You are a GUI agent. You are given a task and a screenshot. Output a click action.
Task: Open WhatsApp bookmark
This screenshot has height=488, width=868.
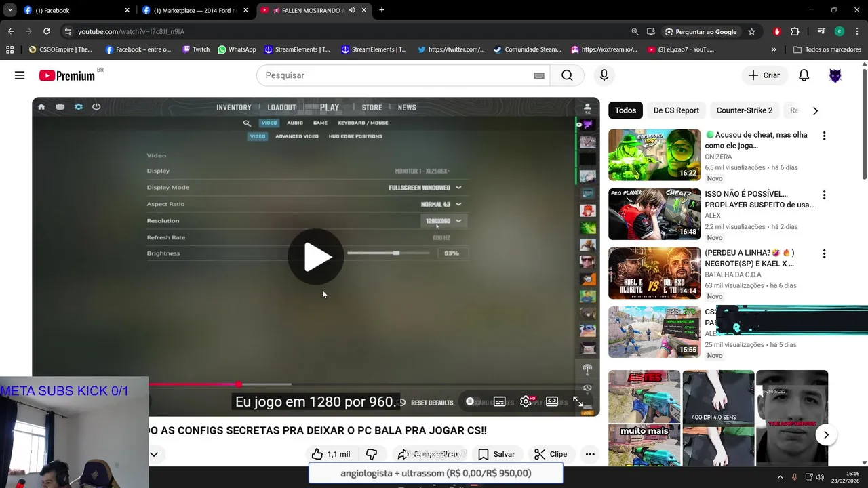237,49
